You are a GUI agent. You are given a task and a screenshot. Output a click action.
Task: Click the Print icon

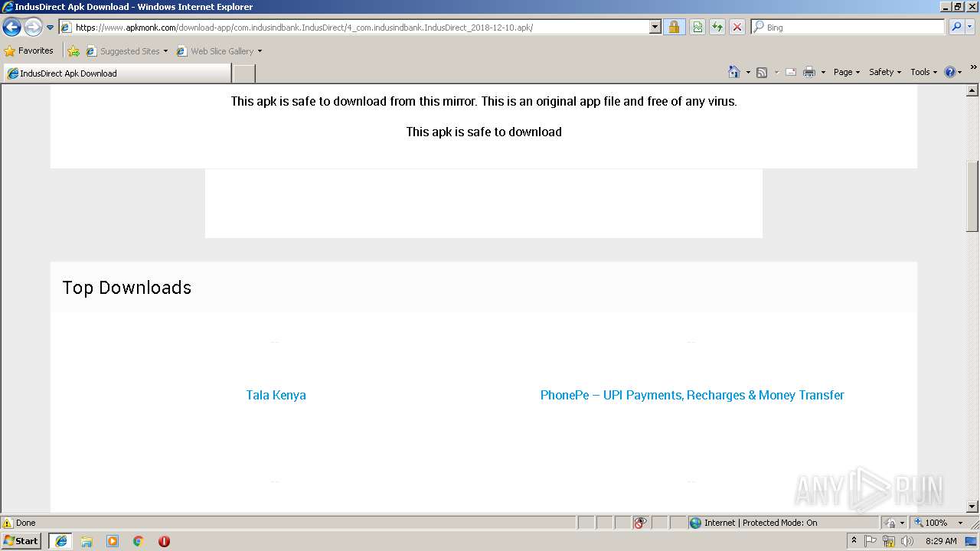click(x=809, y=72)
